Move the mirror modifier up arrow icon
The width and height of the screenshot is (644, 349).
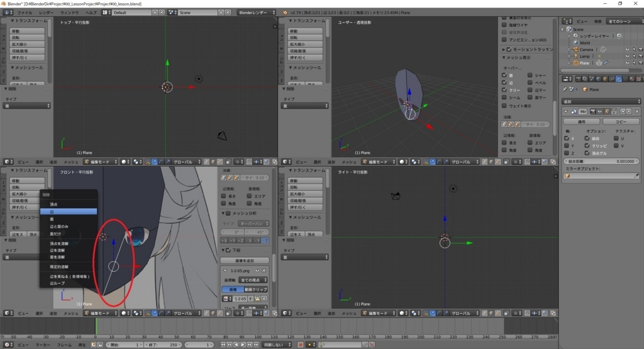point(623,112)
